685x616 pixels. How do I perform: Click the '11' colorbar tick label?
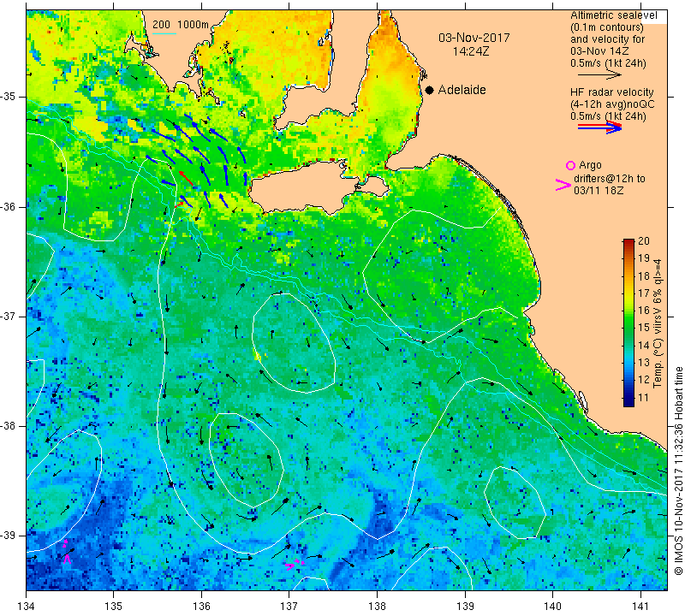pyautogui.click(x=644, y=398)
